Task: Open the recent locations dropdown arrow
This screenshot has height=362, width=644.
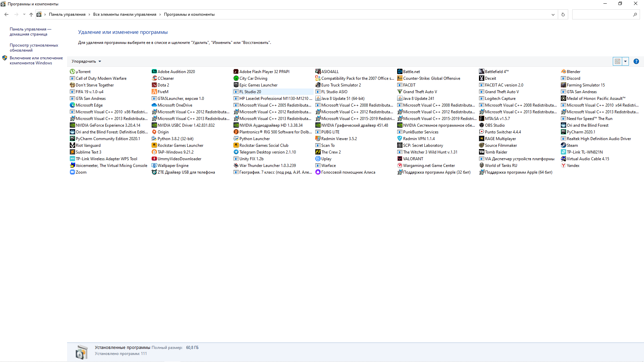Action: pyautogui.click(x=24, y=14)
